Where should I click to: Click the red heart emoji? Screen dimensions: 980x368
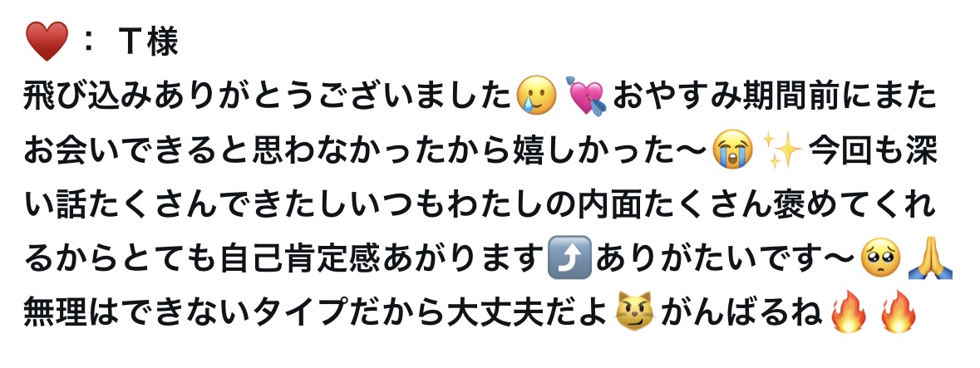click(x=47, y=42)
